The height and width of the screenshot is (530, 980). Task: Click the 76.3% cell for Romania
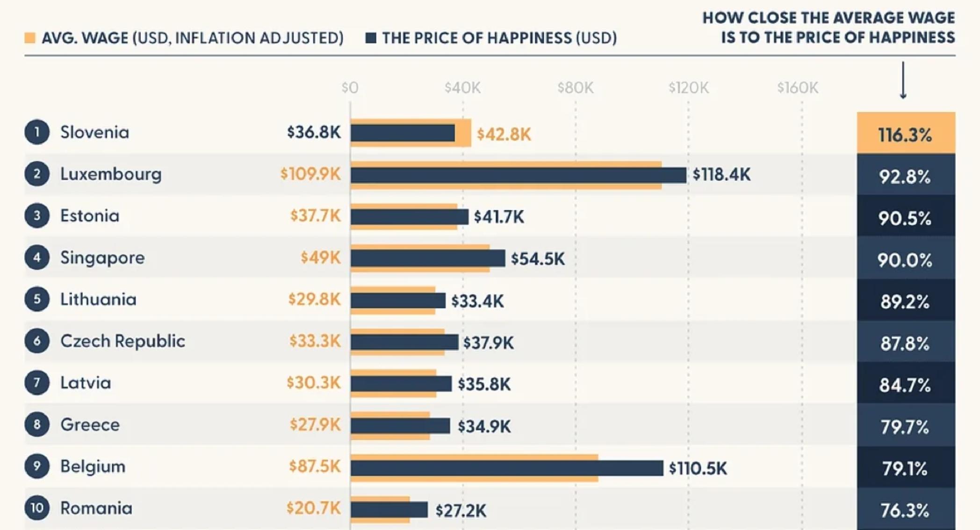tap(906, 509)
